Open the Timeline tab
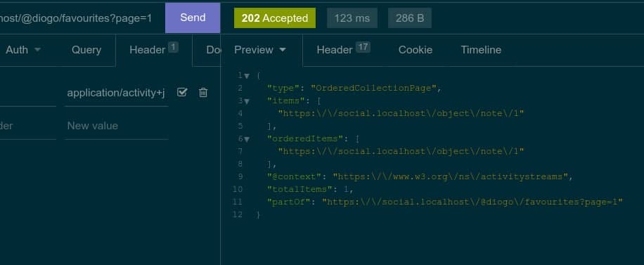The height and width of the screenshot is (265, 644). coord(481,50)
